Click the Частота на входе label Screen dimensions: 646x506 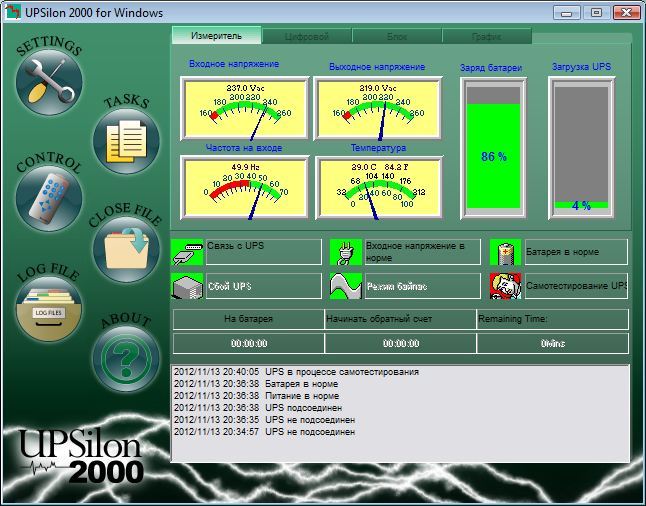[244, 148]
